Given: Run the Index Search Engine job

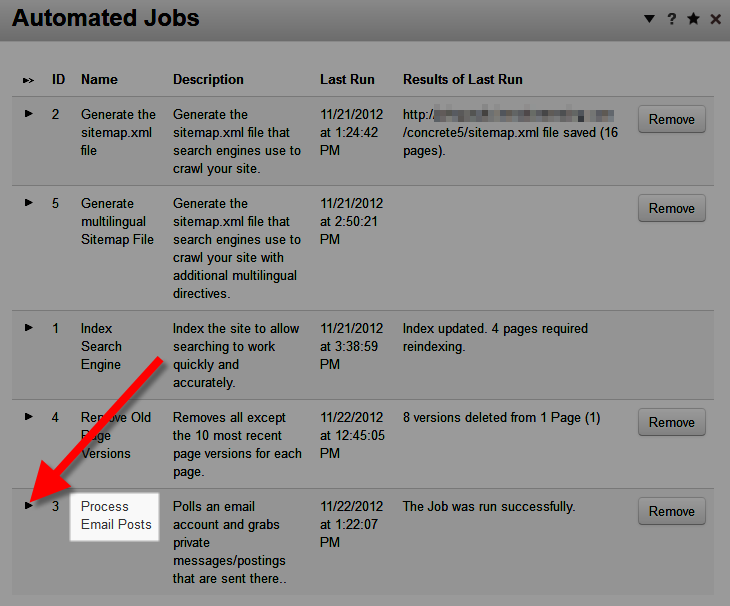Looking at the screenshot, I should (x=29, y=328).
